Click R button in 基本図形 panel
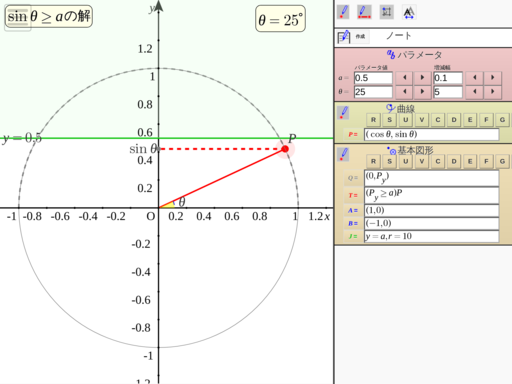 click(373, 162)
